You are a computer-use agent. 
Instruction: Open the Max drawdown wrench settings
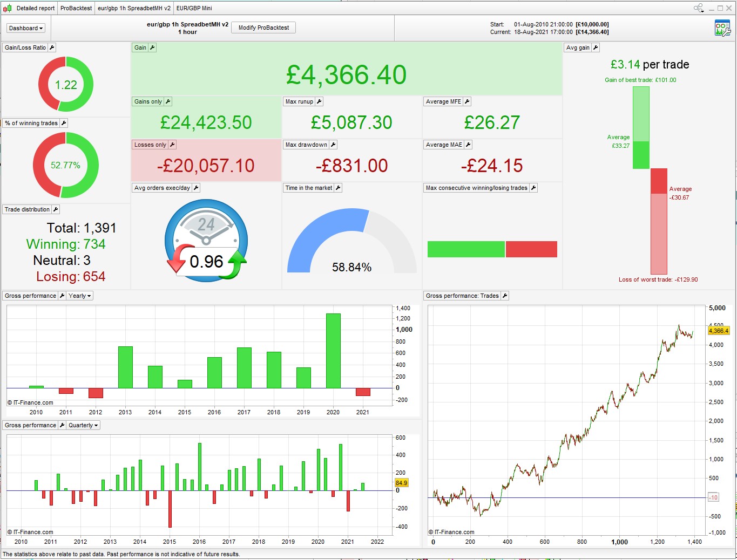click(333, 145)
